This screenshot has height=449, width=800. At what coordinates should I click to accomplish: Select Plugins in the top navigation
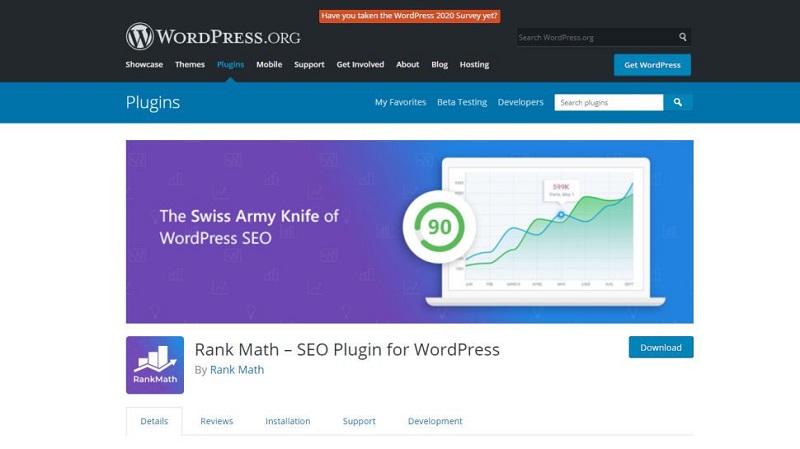point(230,64)
